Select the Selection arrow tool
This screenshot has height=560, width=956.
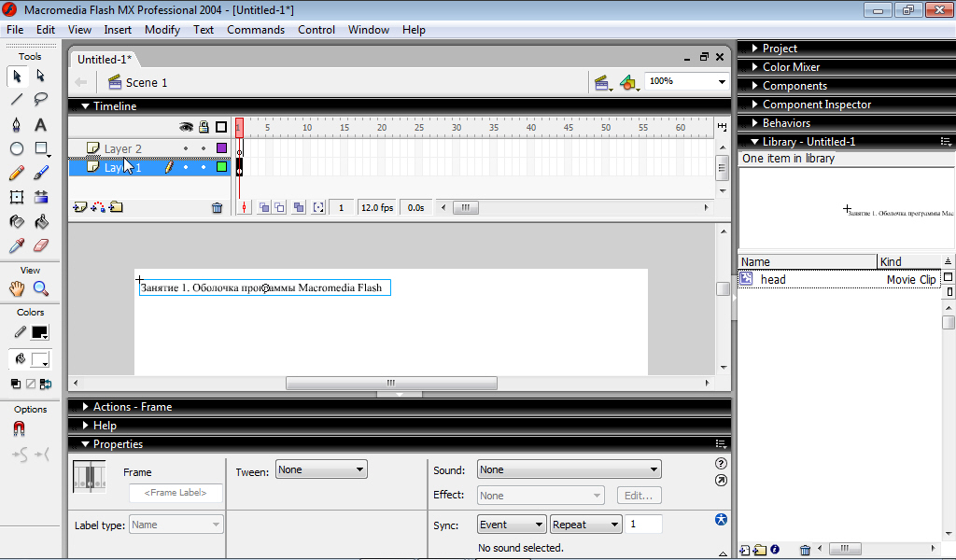pos(17,77)
